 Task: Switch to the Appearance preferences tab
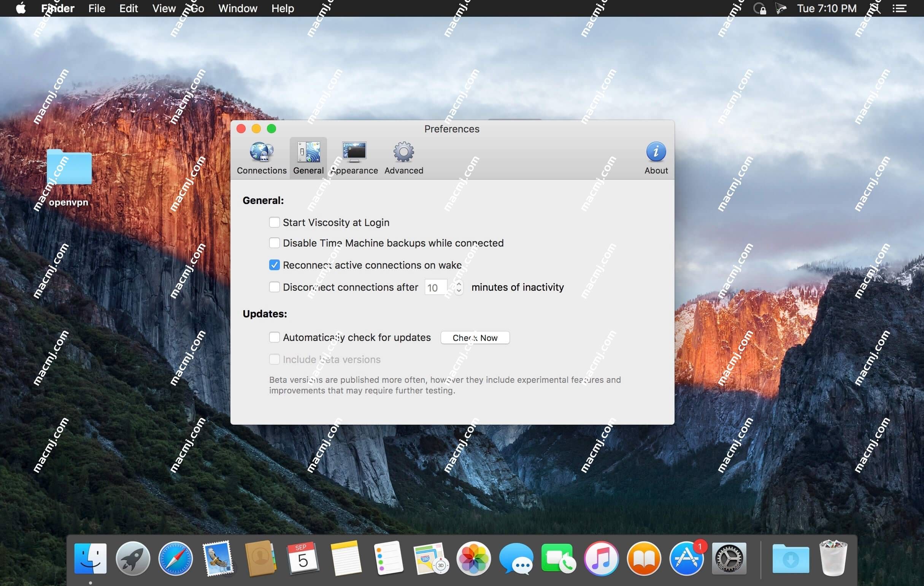pos(354,156)
